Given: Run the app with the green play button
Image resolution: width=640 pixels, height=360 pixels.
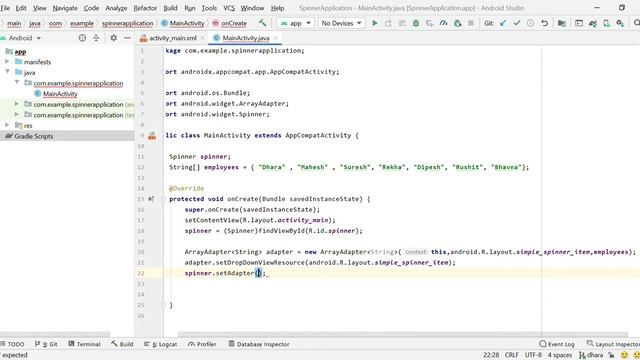Looking at the screenshot, I should click(375, 23).
